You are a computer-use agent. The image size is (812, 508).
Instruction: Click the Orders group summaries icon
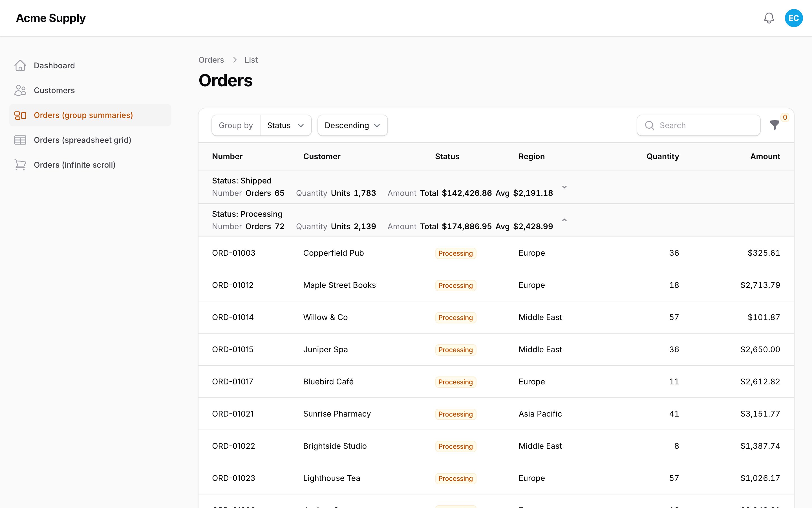coord(20,115)
